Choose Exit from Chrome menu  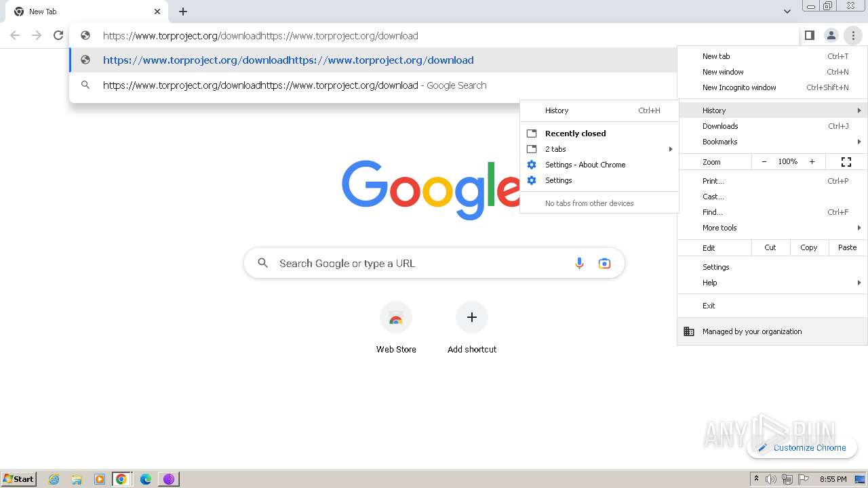click(772, 306)
